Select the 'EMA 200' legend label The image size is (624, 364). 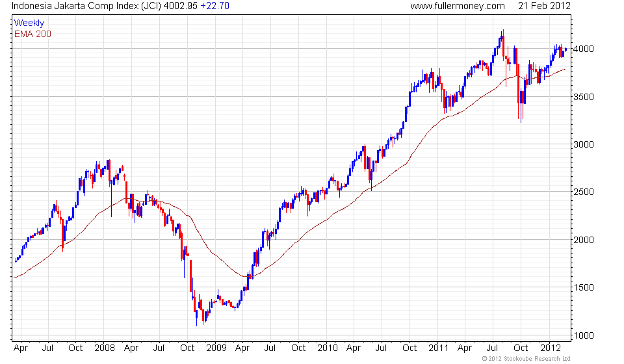(32, 34)
